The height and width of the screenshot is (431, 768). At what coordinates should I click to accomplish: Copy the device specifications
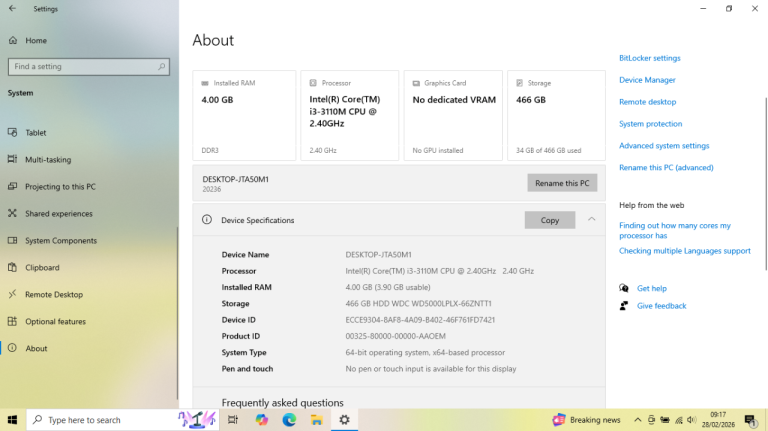click(x=549, y=220)
